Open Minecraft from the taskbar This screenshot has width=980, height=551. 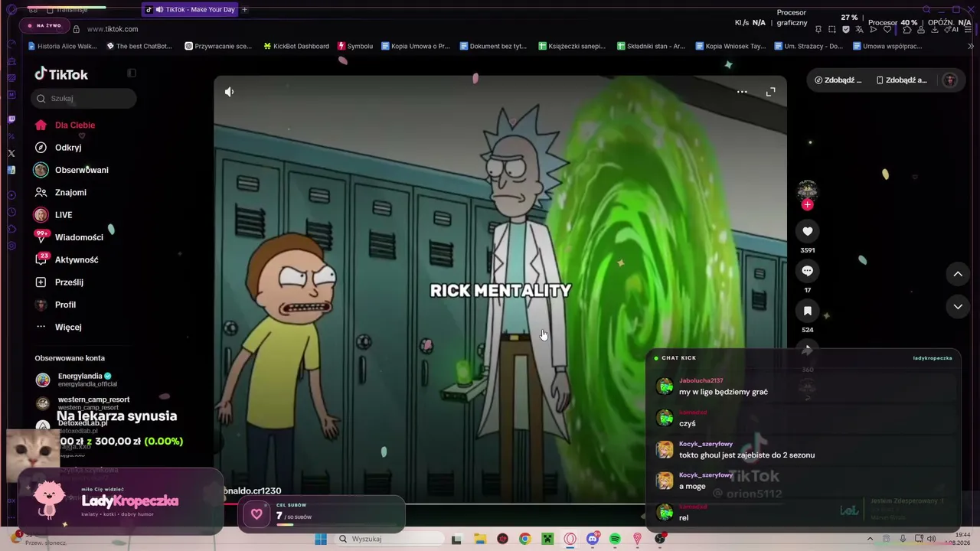point(547,539)
